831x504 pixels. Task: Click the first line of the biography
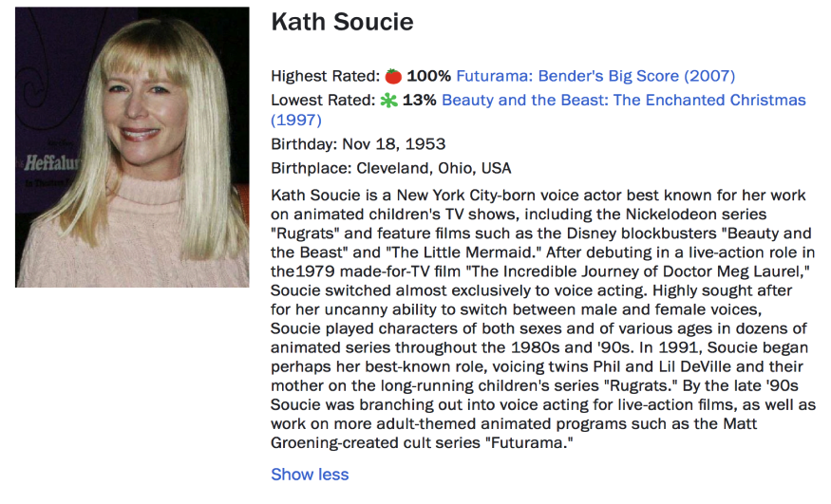538,196
